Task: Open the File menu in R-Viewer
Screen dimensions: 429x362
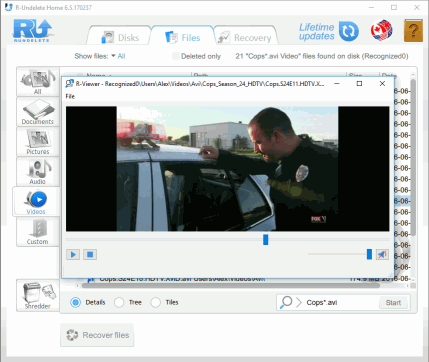Action: (x=70, y=96)
